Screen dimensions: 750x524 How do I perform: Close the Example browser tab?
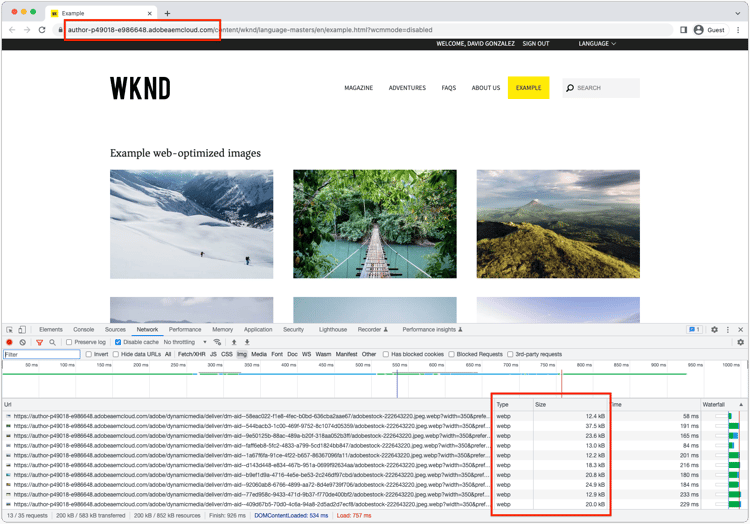pos(150,13)
